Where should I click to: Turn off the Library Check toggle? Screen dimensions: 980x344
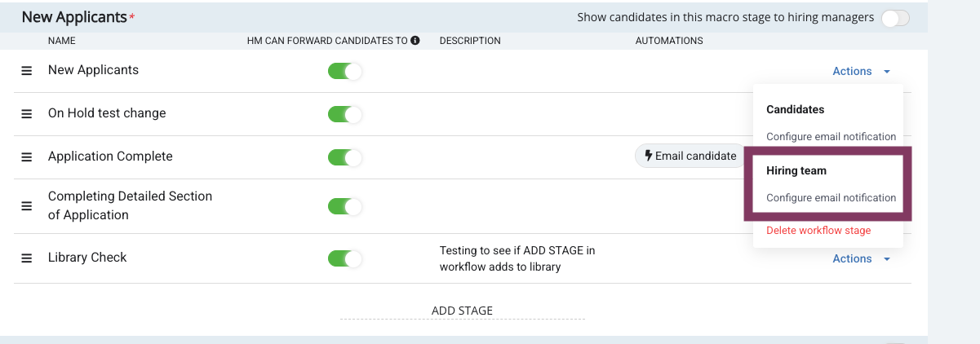(344, 258)
